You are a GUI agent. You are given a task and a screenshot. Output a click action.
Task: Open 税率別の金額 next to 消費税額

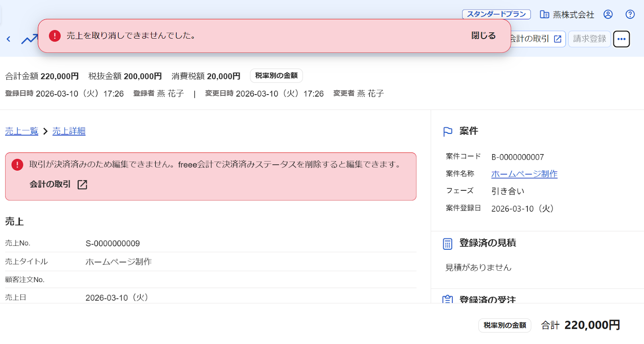(x=277, y=76)
